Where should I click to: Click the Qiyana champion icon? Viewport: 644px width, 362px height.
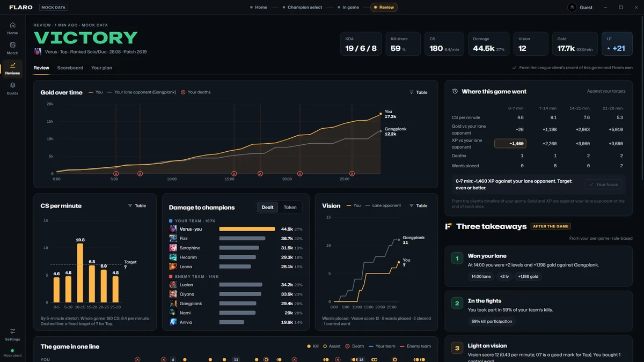(x=173, y=294)
